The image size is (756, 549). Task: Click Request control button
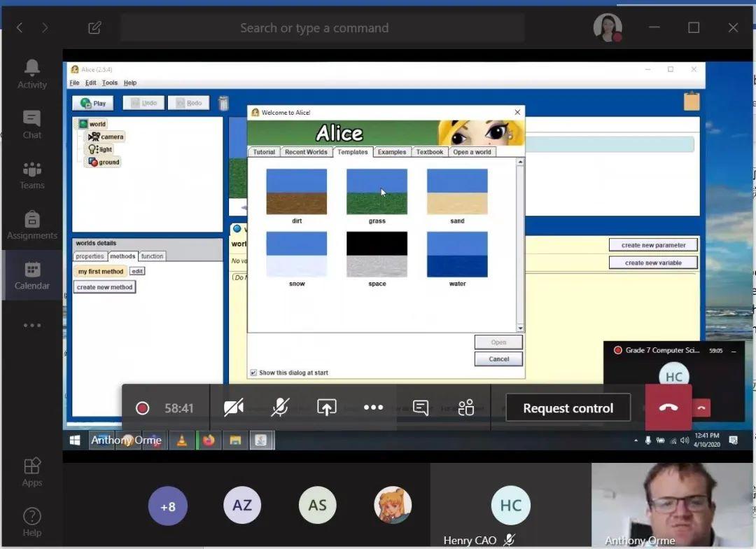point(568,408)
